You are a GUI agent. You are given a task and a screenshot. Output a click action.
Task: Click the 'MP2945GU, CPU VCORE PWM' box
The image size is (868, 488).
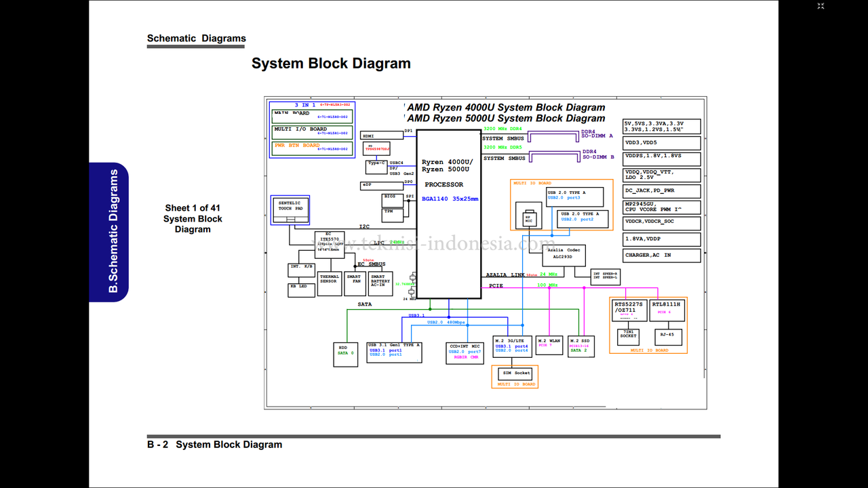(x=663, y=207)
